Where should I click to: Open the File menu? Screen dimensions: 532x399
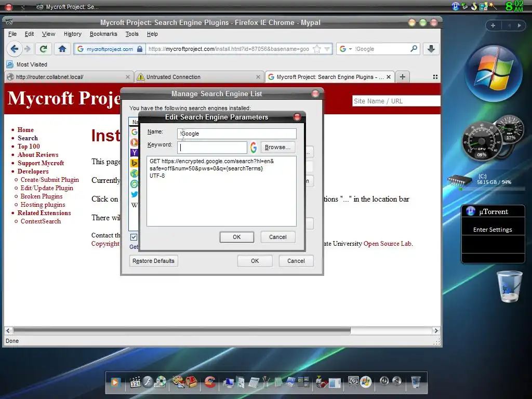pos(12,34)
